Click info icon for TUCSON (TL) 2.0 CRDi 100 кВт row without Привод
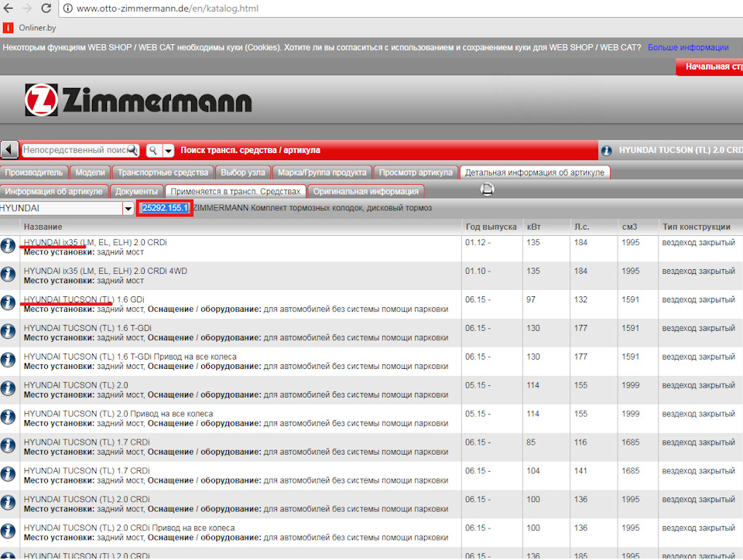Screen dimensions: 743x560 pos(8,502)
